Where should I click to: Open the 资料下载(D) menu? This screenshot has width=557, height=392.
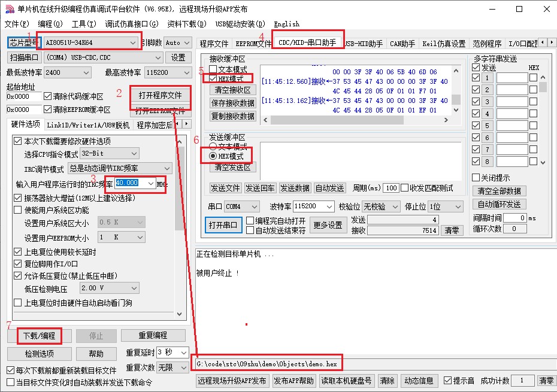click(x=186, y=24)
